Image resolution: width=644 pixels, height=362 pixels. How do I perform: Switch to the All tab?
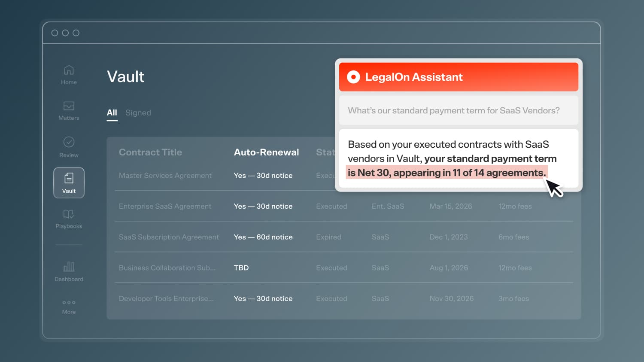point(112,113)
